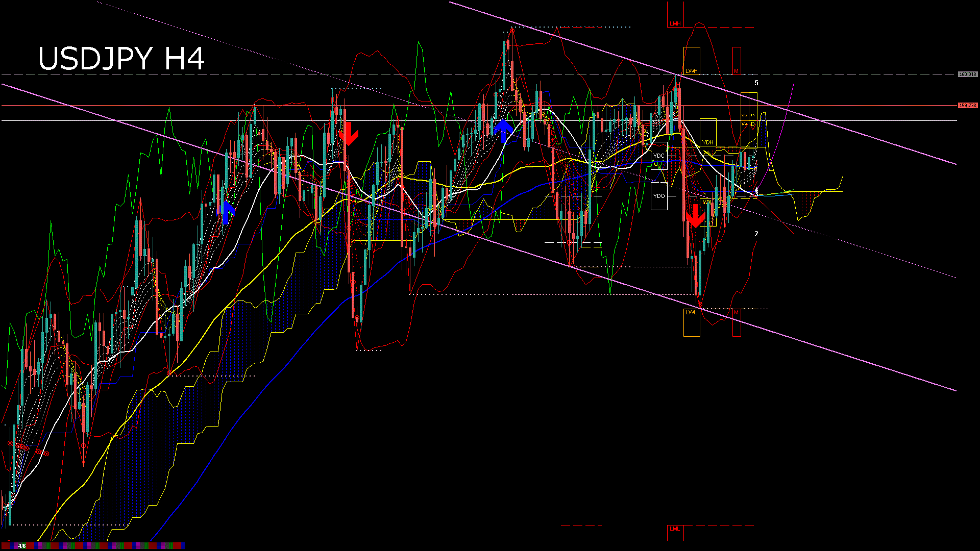This screenshot has height=551, width=980.
Task: Select the LMH level marker at top right
Action: point(675,23)
